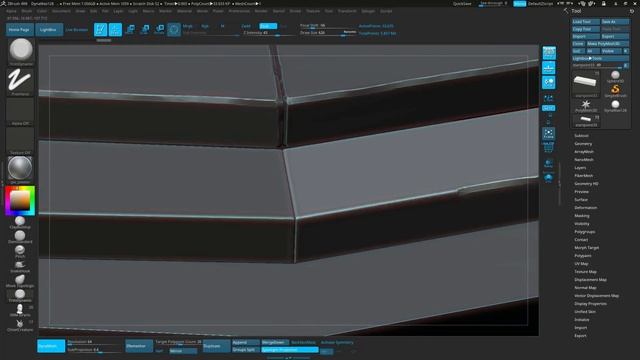This screenshot has width=640, height=360.
Task: Activate the Scale gizmo icon
Action: 144,29
